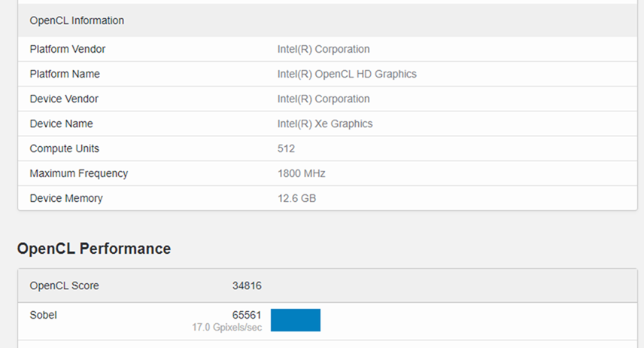Click the OpenCL Performance heading

point(93,249)
